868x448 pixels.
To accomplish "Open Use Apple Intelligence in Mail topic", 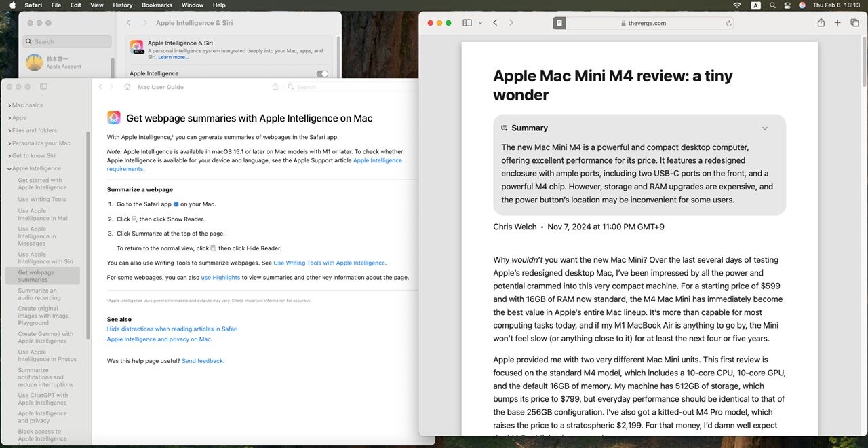I will click(43, 214).
